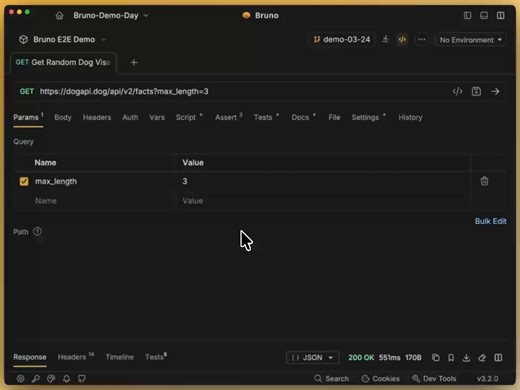Toggle the bottom panel layout icon
This screenshot has height=390, width=520.
(x=484, y=16)
